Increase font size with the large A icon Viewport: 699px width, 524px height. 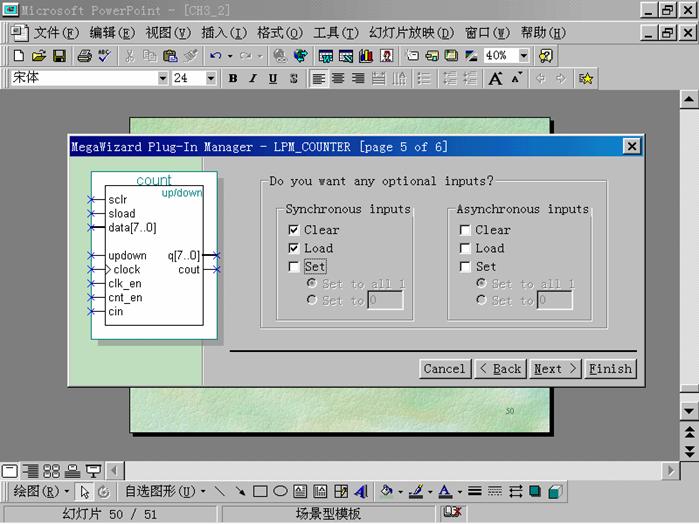[x=495, y=78]
